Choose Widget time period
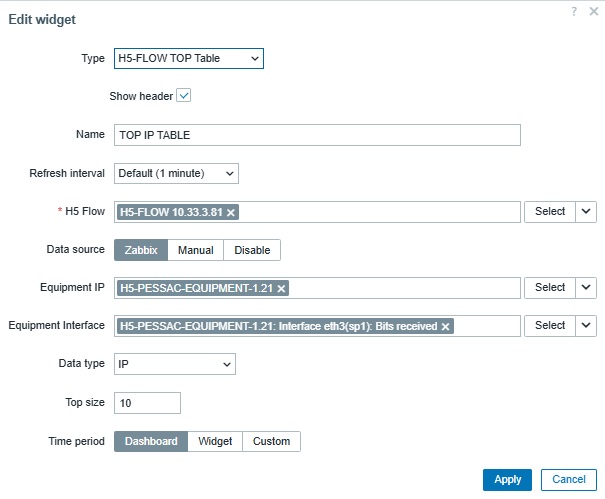 [215, 441]
